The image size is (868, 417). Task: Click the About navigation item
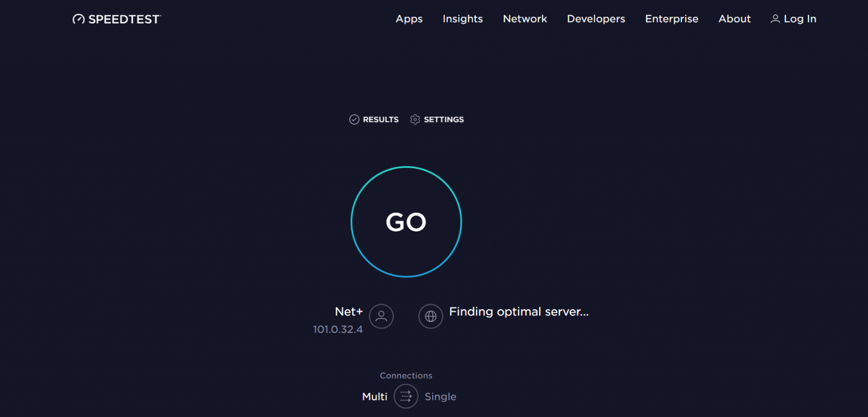click(734, 19)
